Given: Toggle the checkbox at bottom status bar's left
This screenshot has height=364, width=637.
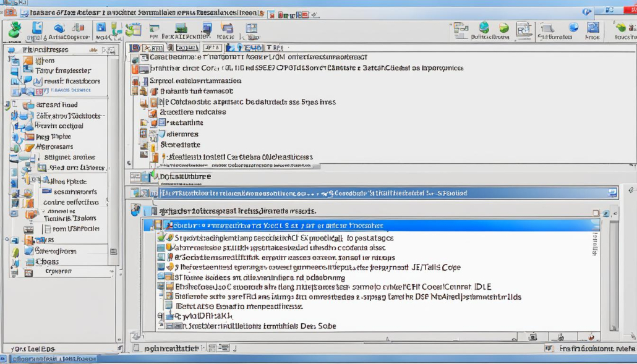Looking at the screenshot, I should (x=137, y=348).
